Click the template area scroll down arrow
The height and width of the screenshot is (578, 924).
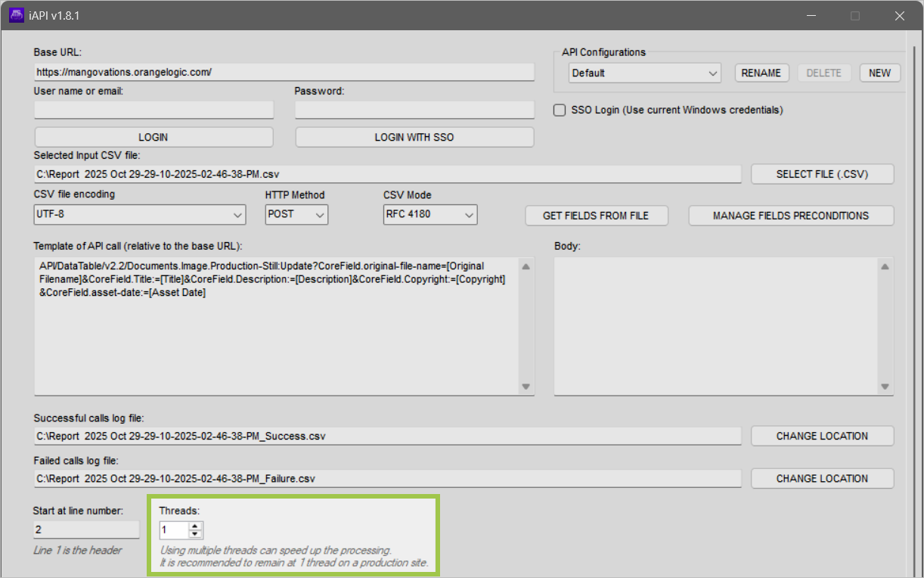(526, 387)
